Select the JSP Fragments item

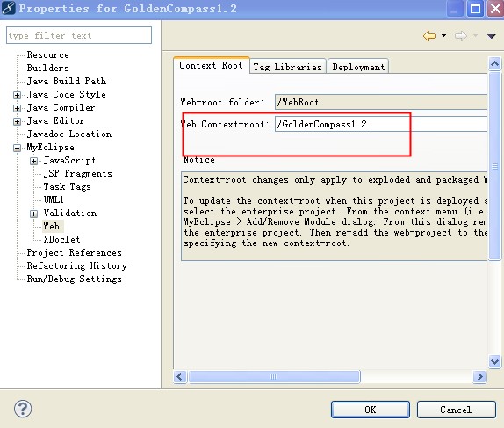pyautogui.click(x=78, y=173)
